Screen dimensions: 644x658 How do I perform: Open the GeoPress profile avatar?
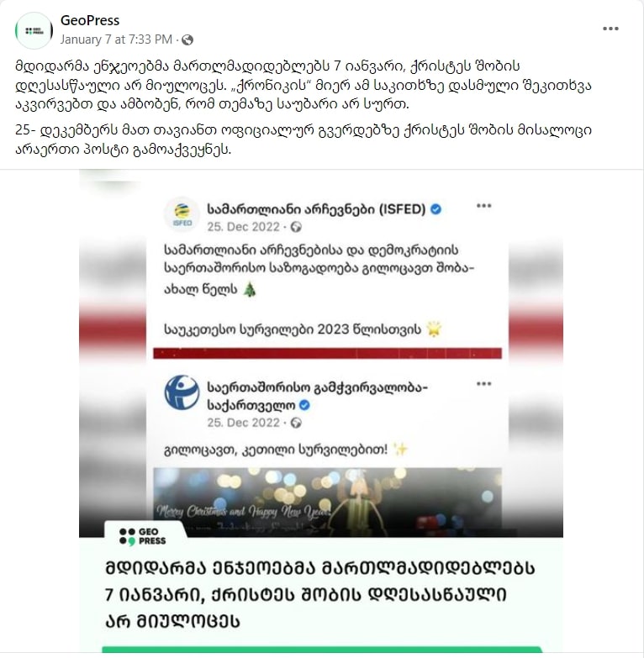tap(34, 30)
